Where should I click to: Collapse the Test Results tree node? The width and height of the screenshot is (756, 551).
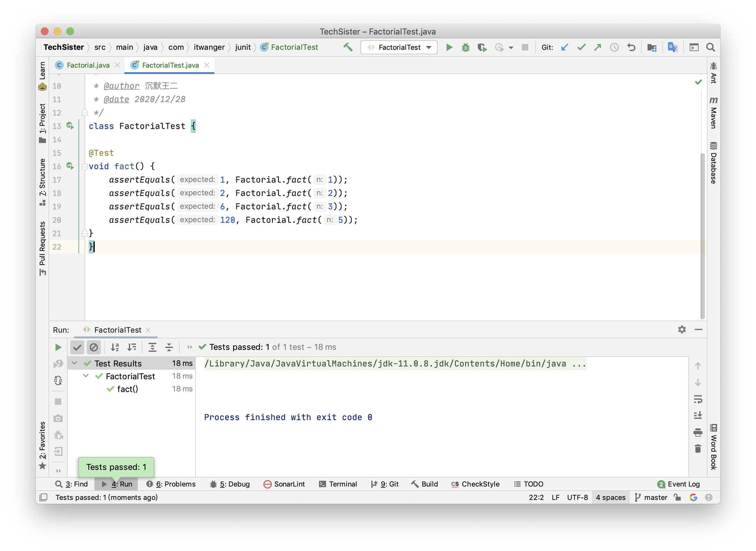pos(75,363)
